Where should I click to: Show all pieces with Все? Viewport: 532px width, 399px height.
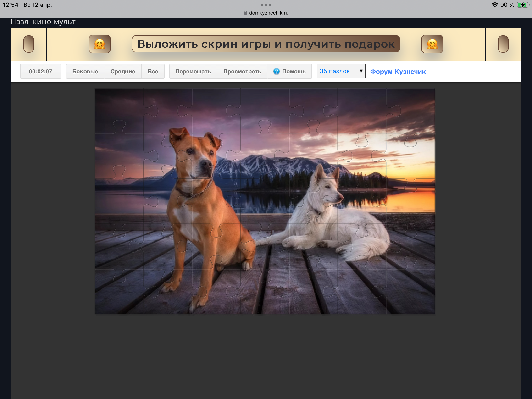pos(153,72)
